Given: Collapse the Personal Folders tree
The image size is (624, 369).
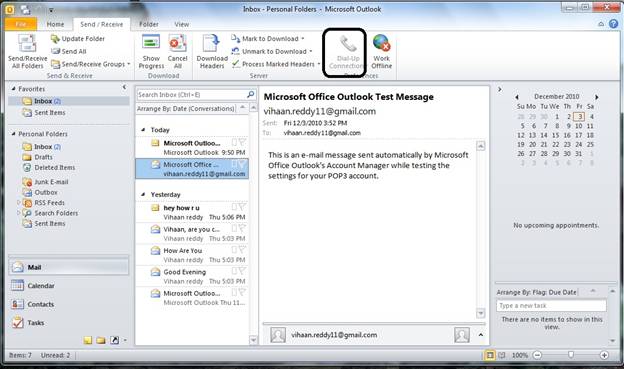Looking at the screenshot, I should [x=14, y=134].
